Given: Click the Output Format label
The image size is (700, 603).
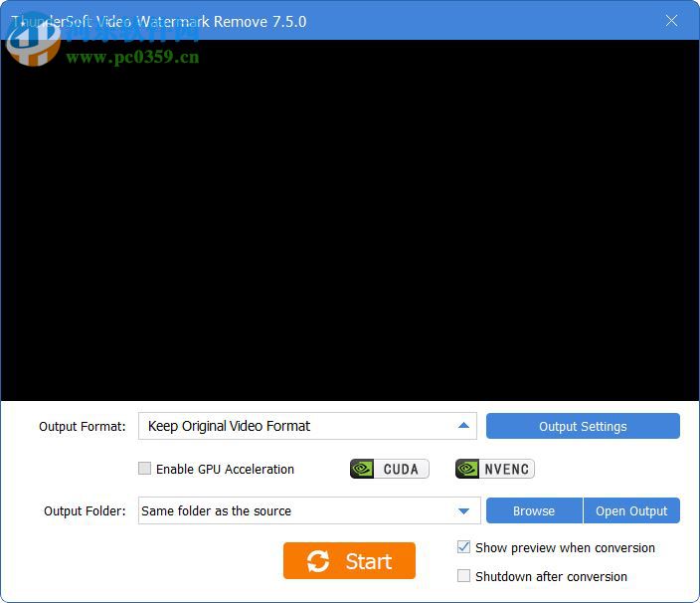Looking at the screenshot, I should [x=83, y=427].
